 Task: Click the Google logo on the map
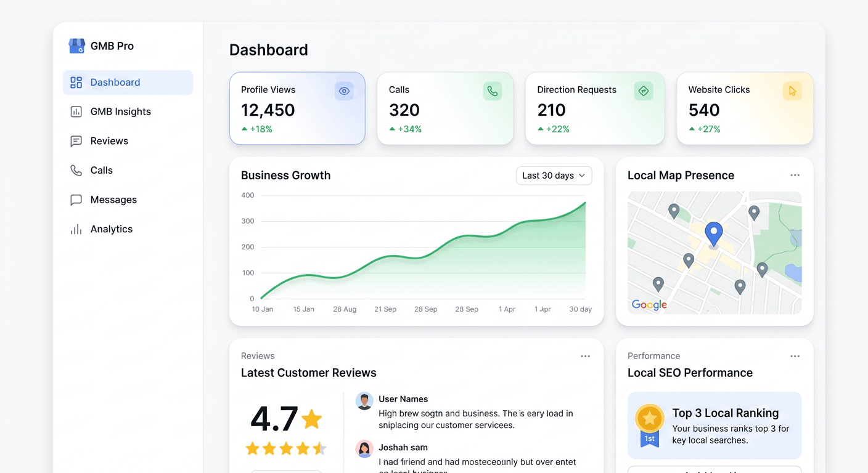pos(649,305)
